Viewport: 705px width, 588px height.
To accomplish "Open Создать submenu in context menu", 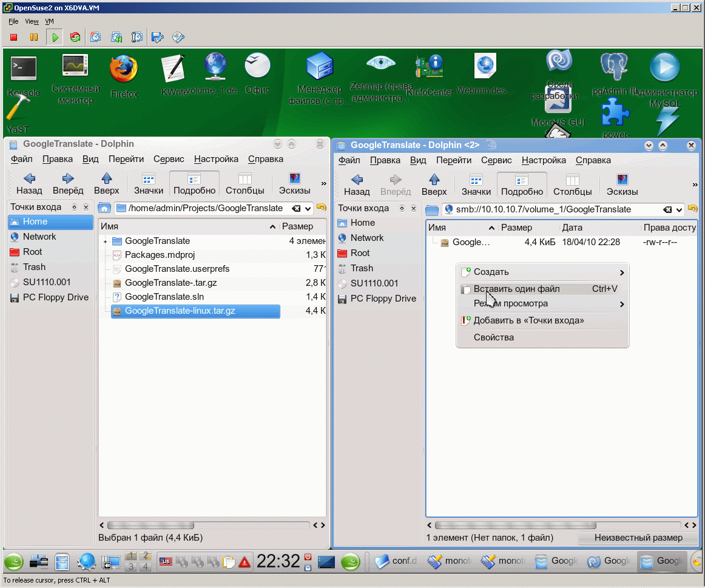I will click(542, 272).
